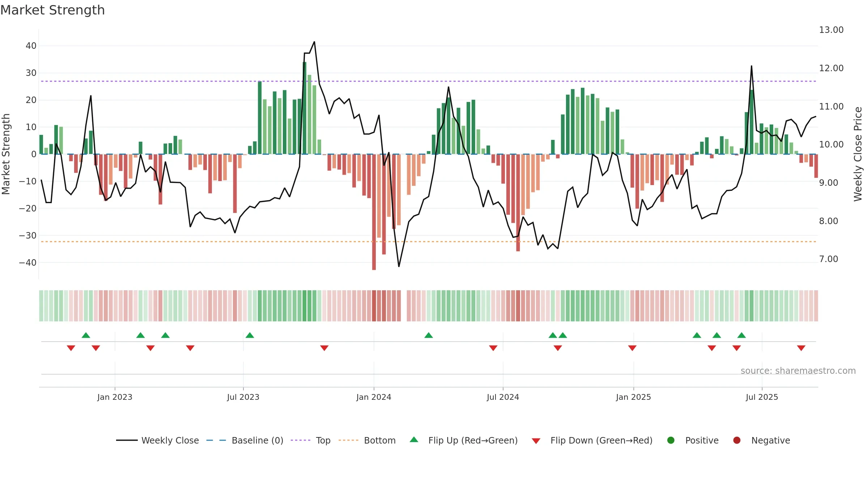Screen dimensions: 868x488
Task: Click the red Flip Down legend triangle
Action: [x=536, y=441]
